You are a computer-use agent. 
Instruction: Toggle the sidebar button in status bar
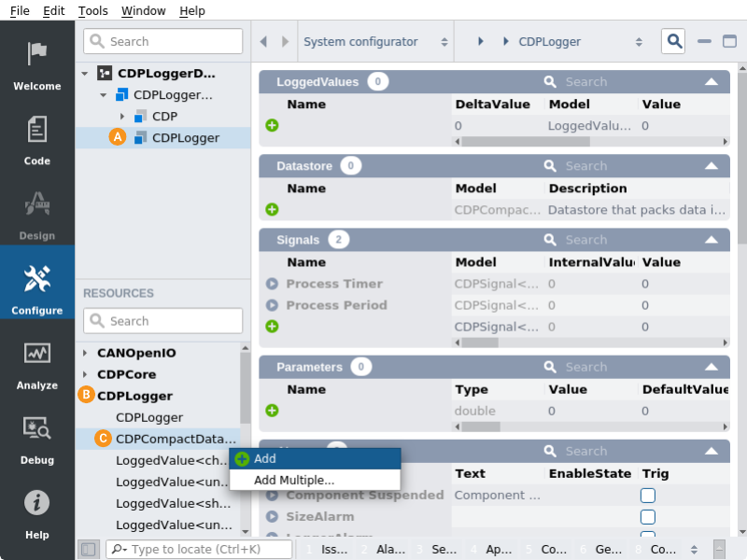point(88,550)
